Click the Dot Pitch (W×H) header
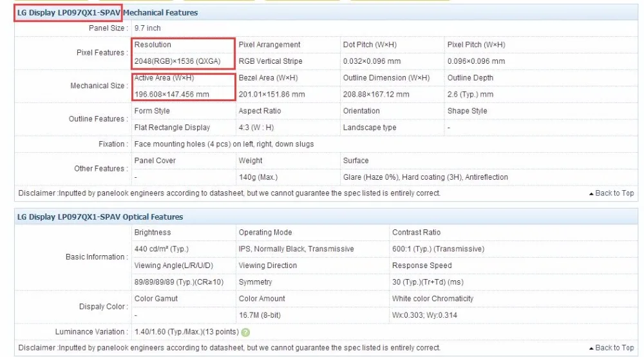This screenshot has height=357, width=644. [x=370, y=44]
